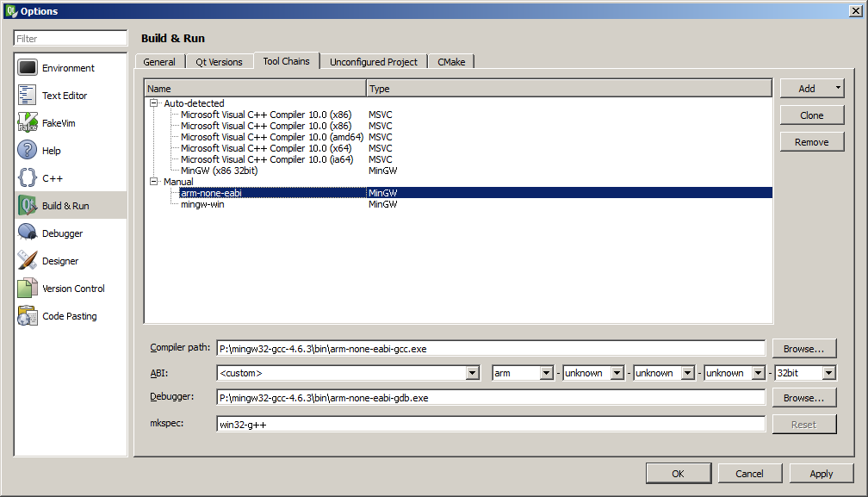868x497 pixels.
Task: Open the Version Control icon
Action: (28, 289)
